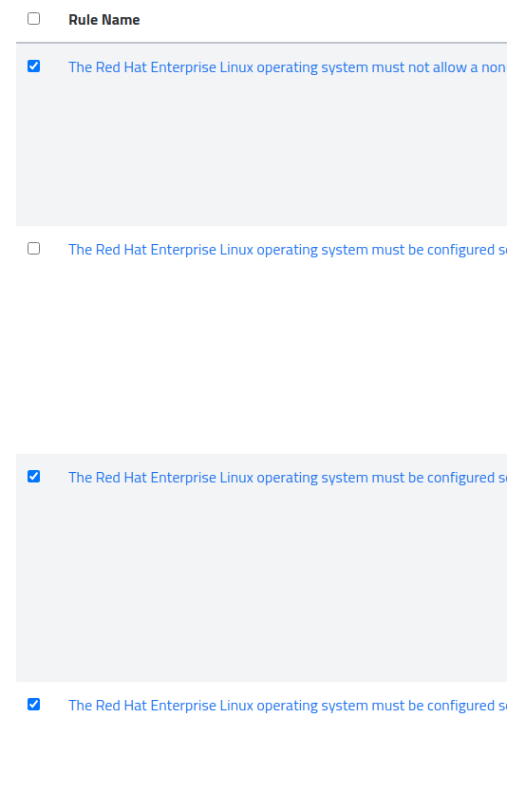Toggle the select-all checkbox beside Rule Name
The width and height of the screenshot is (507, 812).
[33, 19]
